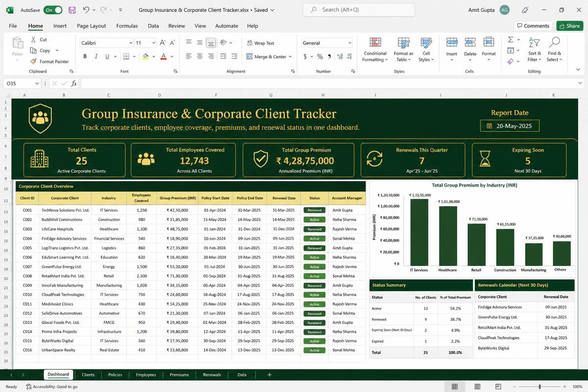Click the Share button
The height and width of the screenshot is (392, 588).
coord(569,26)
